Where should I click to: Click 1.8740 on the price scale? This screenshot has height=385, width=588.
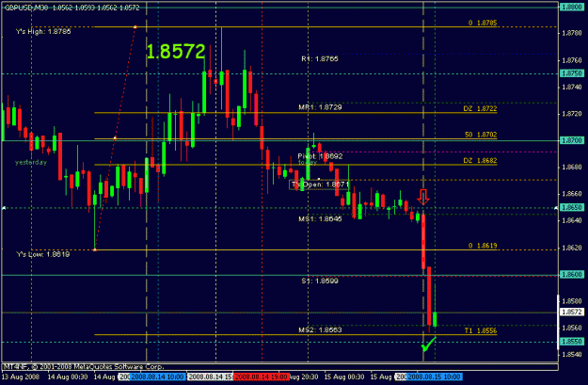pyautogui.click(x=572, y=87)
